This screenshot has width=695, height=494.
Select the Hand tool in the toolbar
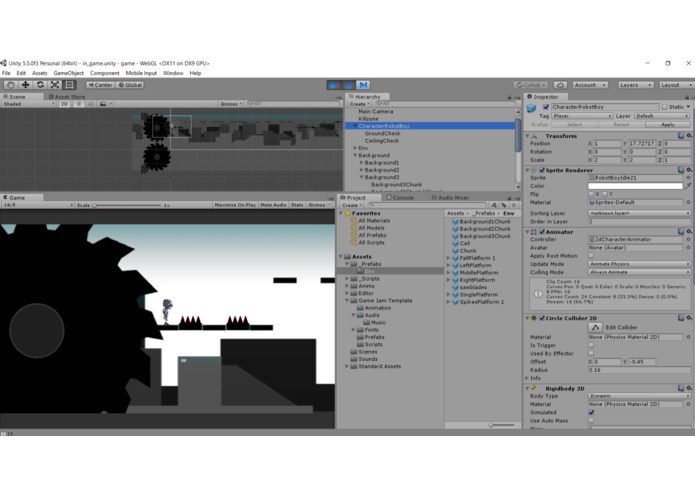click(x=11, y=85)
